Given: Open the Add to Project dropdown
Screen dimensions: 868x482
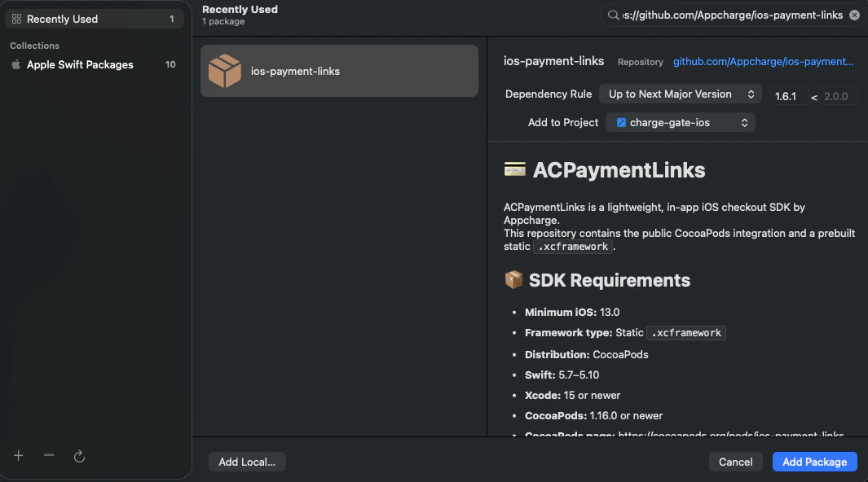Looking at the screenshot, I should [x=681, y=123].
